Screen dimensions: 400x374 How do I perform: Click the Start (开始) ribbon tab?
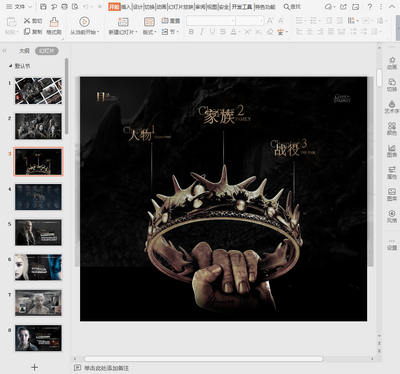pos(114,7)
